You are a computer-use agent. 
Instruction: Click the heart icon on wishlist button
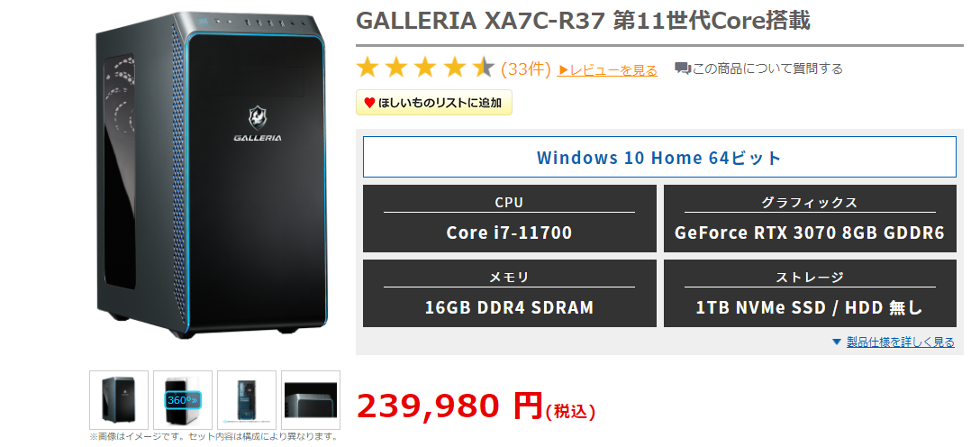coord(369,103)
